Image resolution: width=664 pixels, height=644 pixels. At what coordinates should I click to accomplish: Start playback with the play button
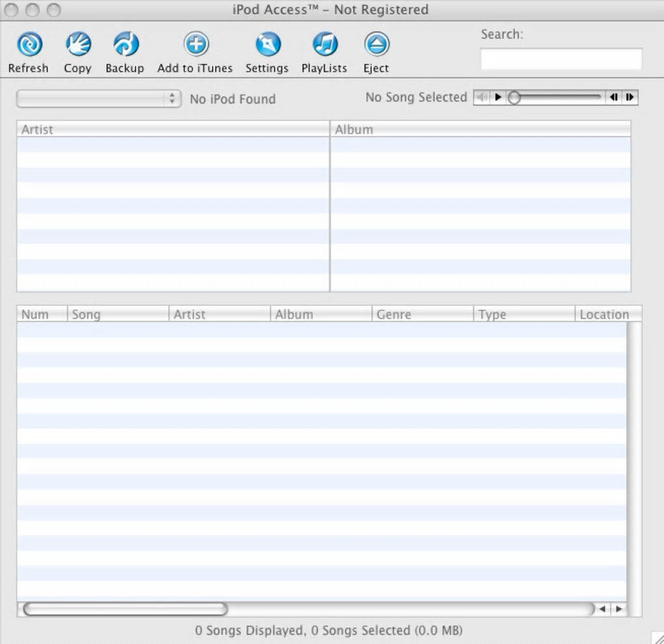(x=498, y=98)
